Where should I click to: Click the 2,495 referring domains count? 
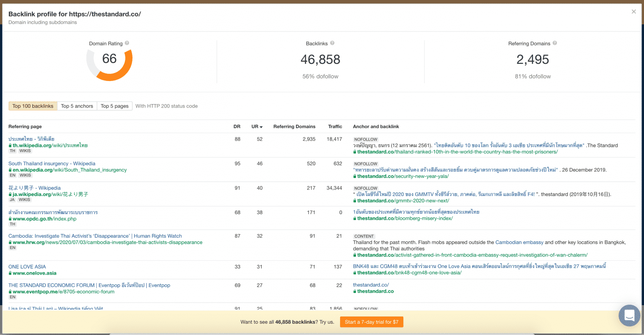[532, 60]
